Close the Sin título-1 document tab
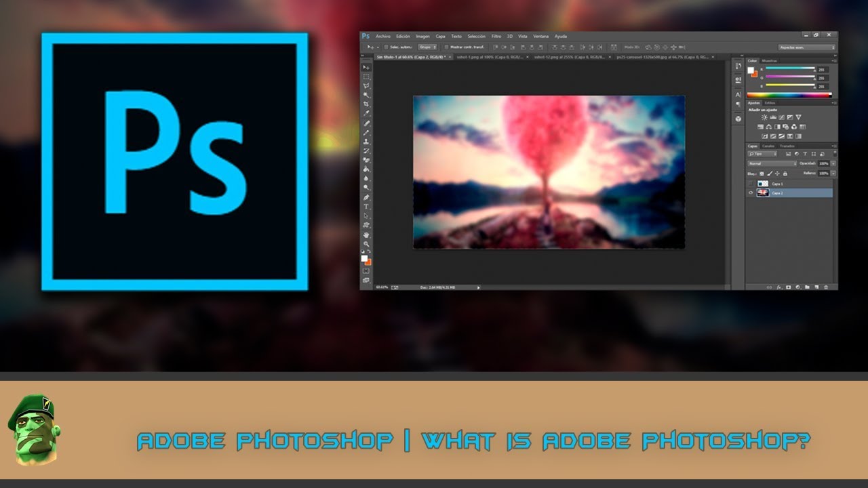 pyautogui.click(x=448, y=58)
